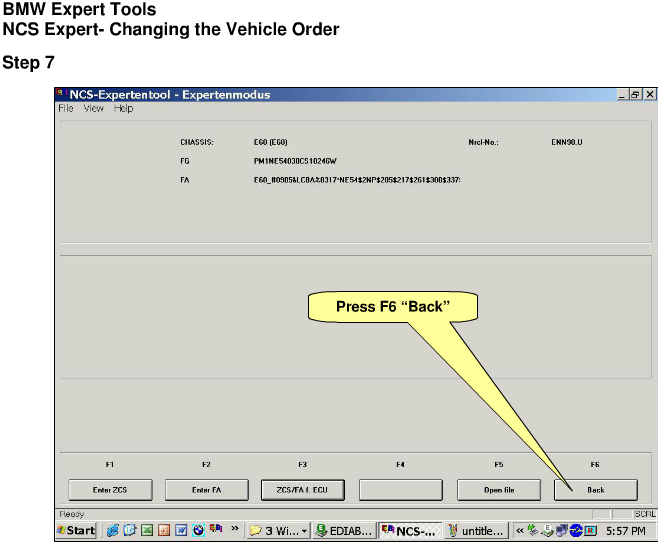This screenshot has width=658, height=543.
Task: Click the system clock 5:57 PM
Action: 626,531
